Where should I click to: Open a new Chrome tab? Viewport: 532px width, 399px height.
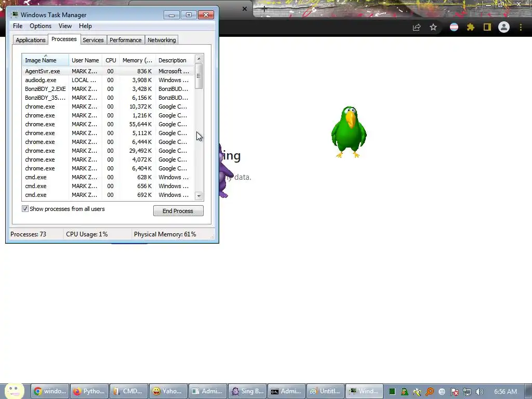click(264, 9)
